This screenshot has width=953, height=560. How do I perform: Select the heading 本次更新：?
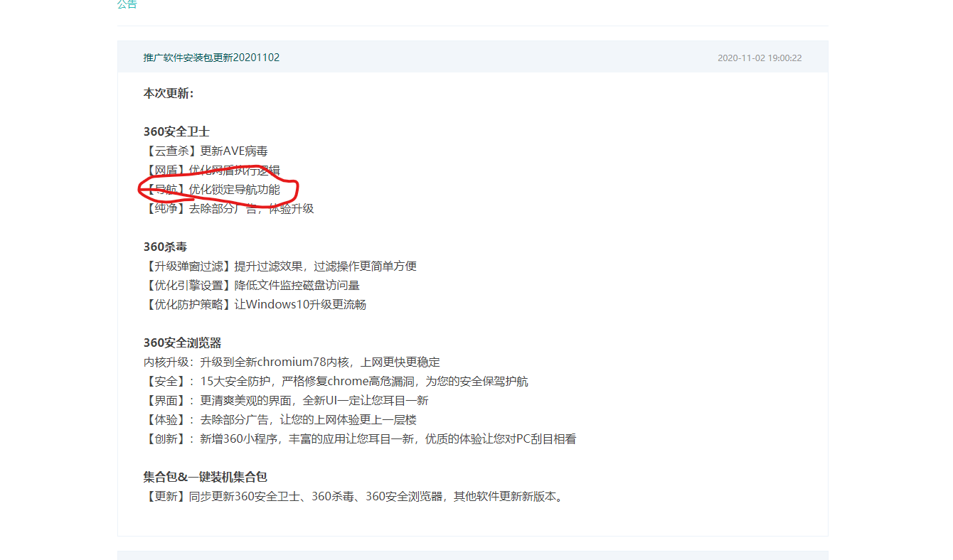pyautogui.click(x=169, y=94)
